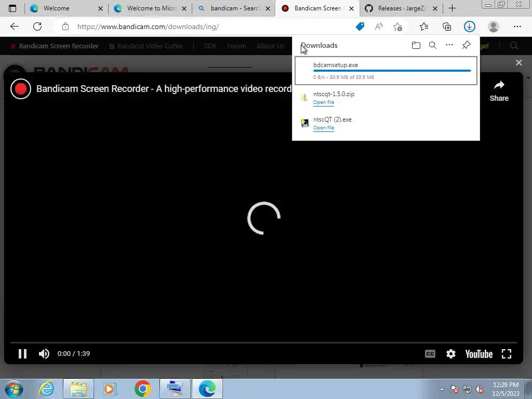Screen dimensions: 532x399
Task: Open Windows Start menu
Action: pyautogui.click(x=14, y=389)
